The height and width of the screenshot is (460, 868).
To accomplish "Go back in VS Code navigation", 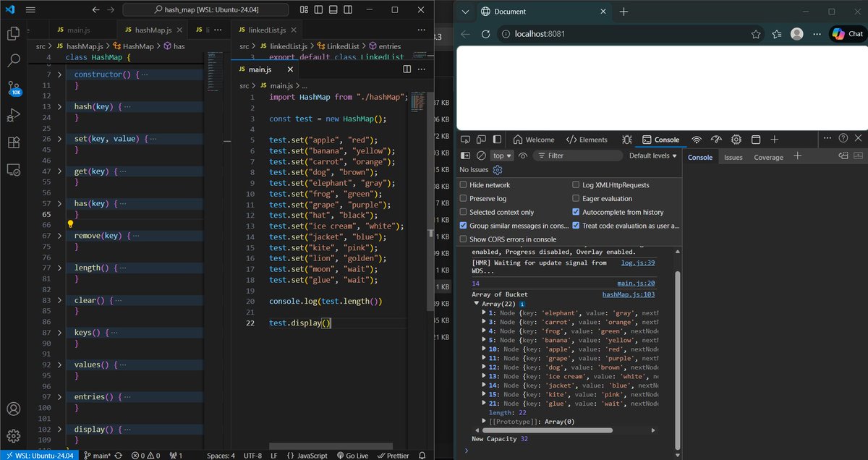I will click(95, 10).
